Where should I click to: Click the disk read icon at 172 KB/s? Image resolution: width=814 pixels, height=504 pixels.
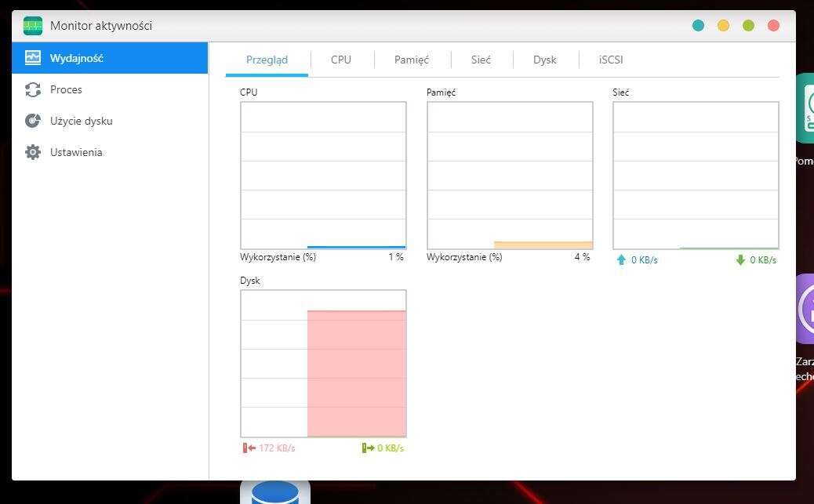click(x=249, y=448)
